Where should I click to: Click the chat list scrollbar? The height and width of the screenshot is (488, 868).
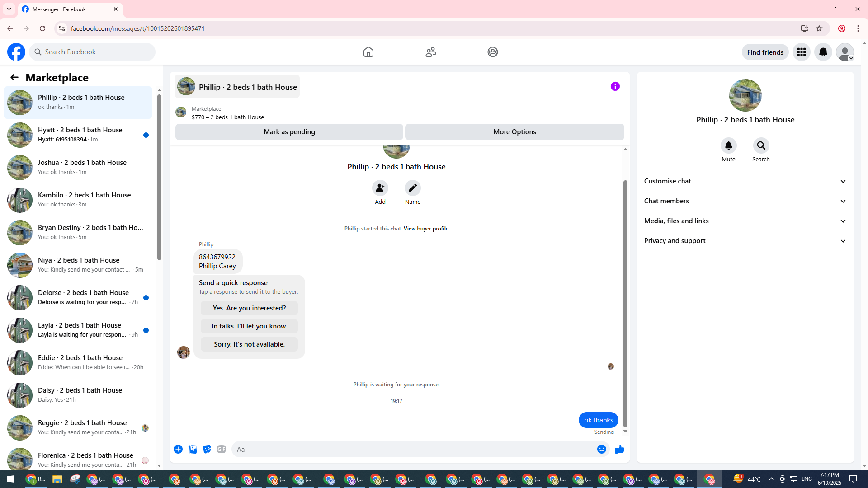159,176
